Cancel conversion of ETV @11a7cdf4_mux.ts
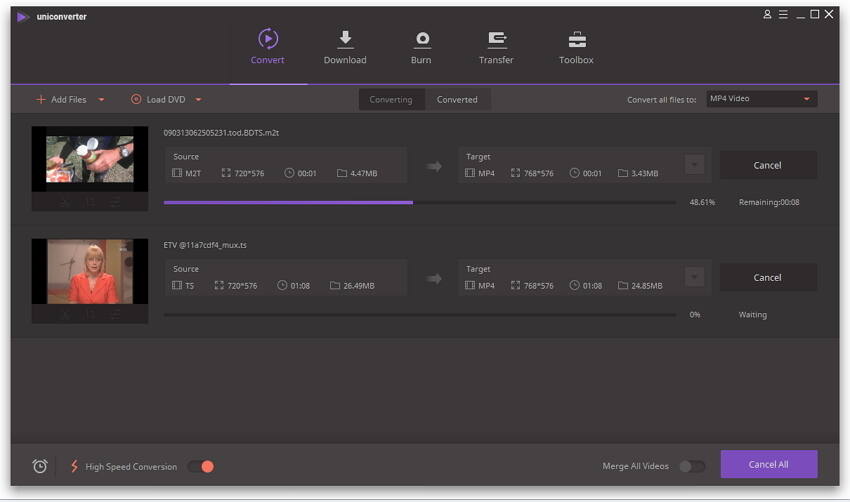Screen dimensions: 850x502 point(768,278)
